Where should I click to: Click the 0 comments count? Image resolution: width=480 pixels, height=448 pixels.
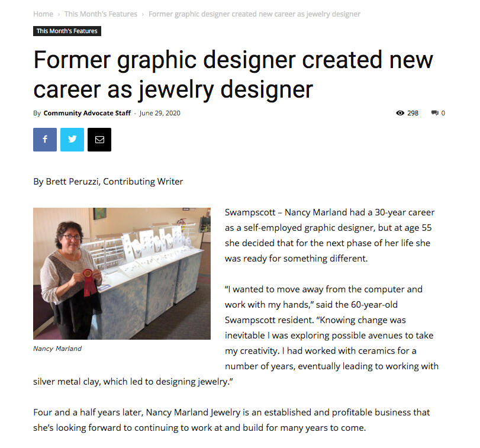[x=443, y=113]
